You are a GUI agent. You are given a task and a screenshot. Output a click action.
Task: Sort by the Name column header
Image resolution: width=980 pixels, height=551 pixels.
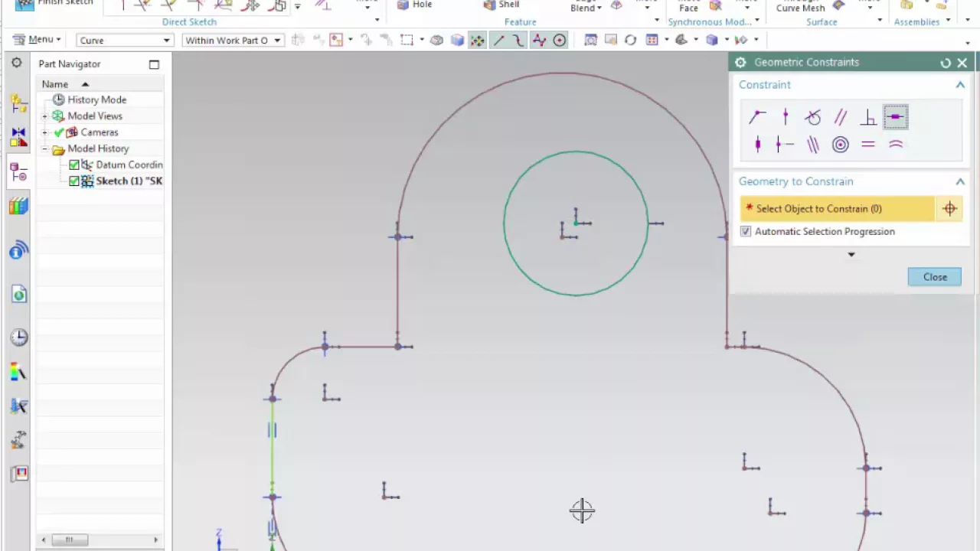100,84
